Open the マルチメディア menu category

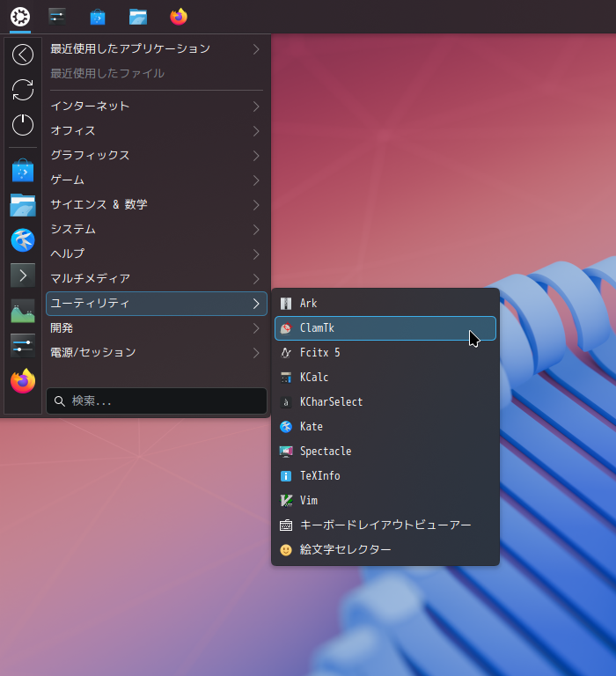157,279
